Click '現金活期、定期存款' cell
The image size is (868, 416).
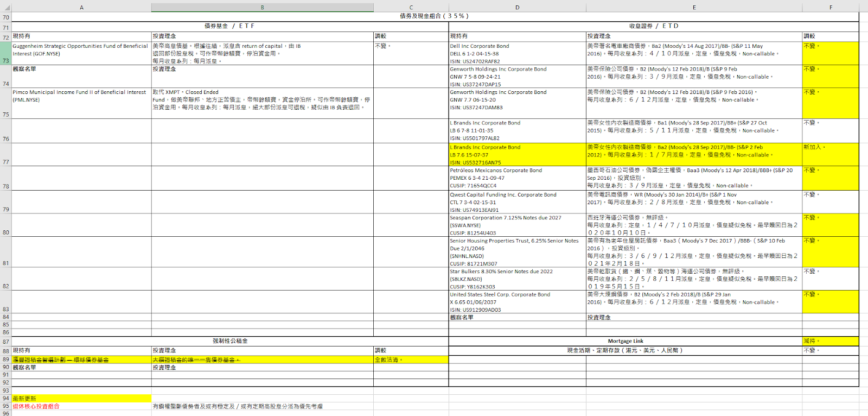[x=626, y=351]
